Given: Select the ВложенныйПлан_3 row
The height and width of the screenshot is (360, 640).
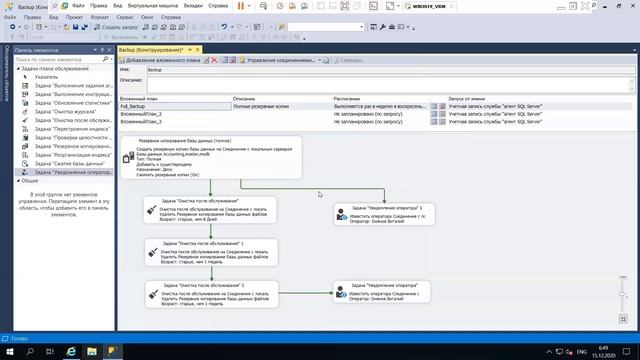Looking at the screenshot, I should (x=375, y=122).
